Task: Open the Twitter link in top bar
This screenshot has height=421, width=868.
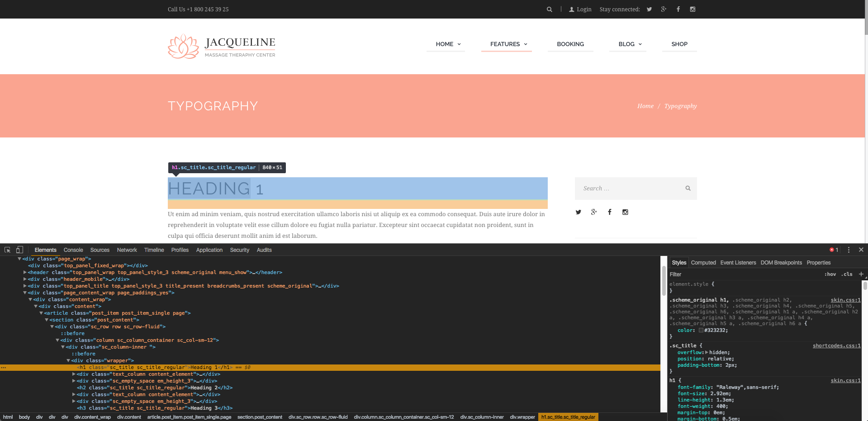Action: [649, 9]
